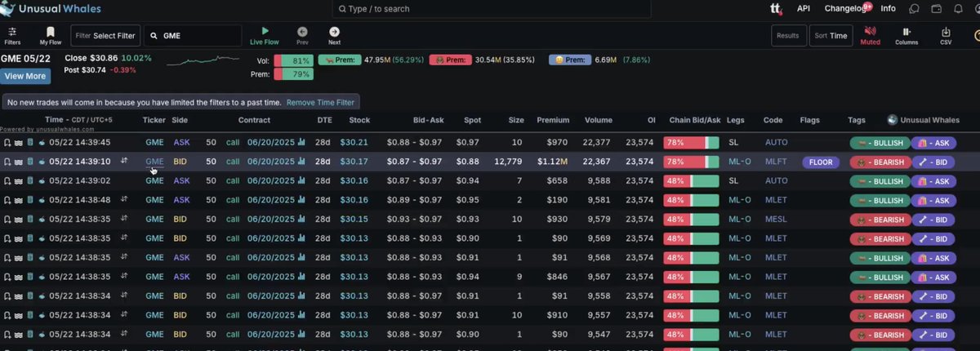Start Live Flow play button
This screenshot has width=980, height=351.
265,31
